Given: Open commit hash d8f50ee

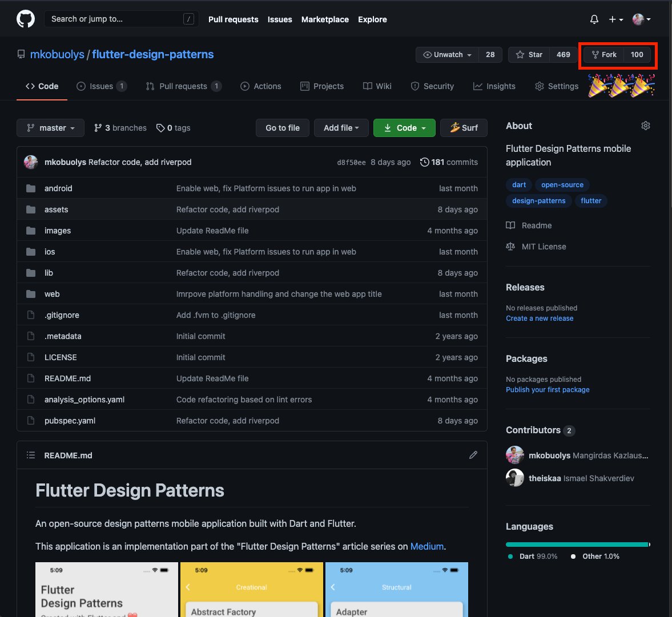Looking at the screenshot, I should click(x=352, y=163).
